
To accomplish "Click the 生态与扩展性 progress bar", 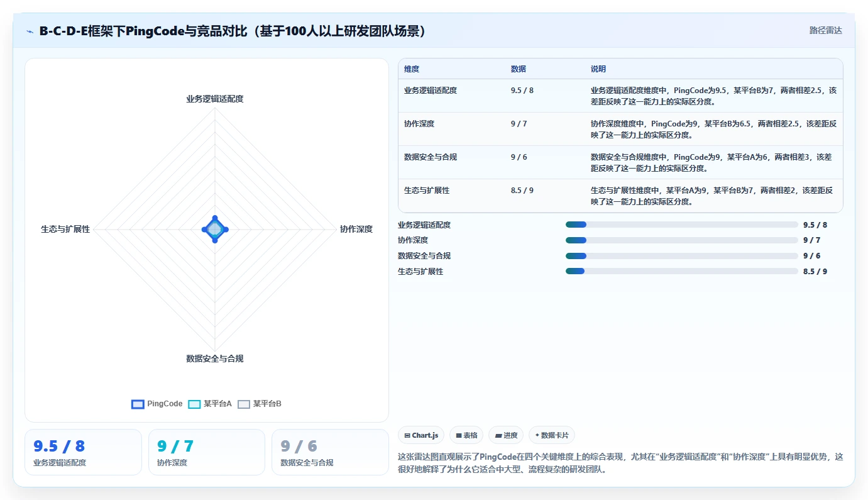I will click(681, 271).
